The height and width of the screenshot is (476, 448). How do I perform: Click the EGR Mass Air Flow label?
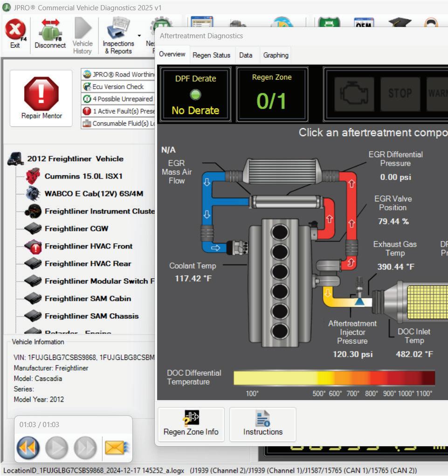[177, 172]
